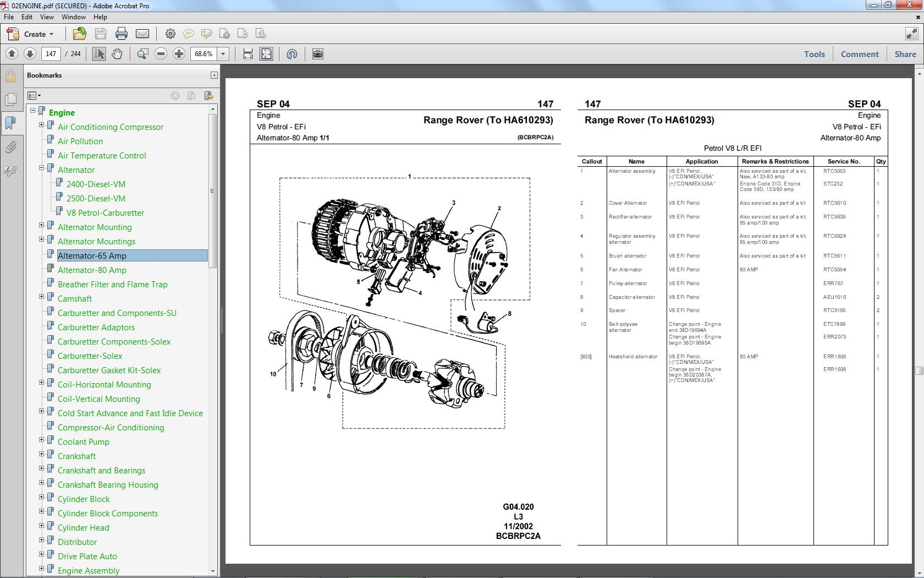The width and height of the screenshot is (924, 578).
Task: Open Breather Filter and Flame Trap bookmark
Action: point(112,285)
